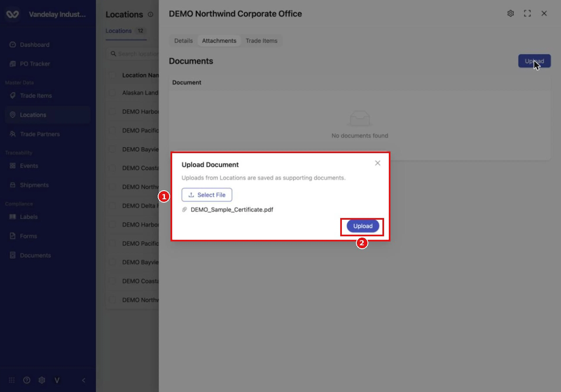Open Shipments in the sidebar

pos(48,185)
